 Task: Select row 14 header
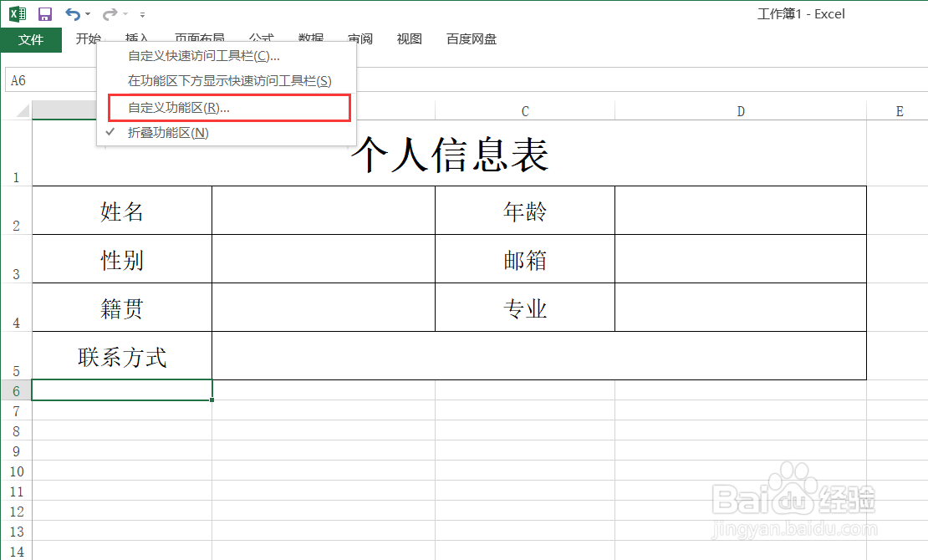pos(16,551)
